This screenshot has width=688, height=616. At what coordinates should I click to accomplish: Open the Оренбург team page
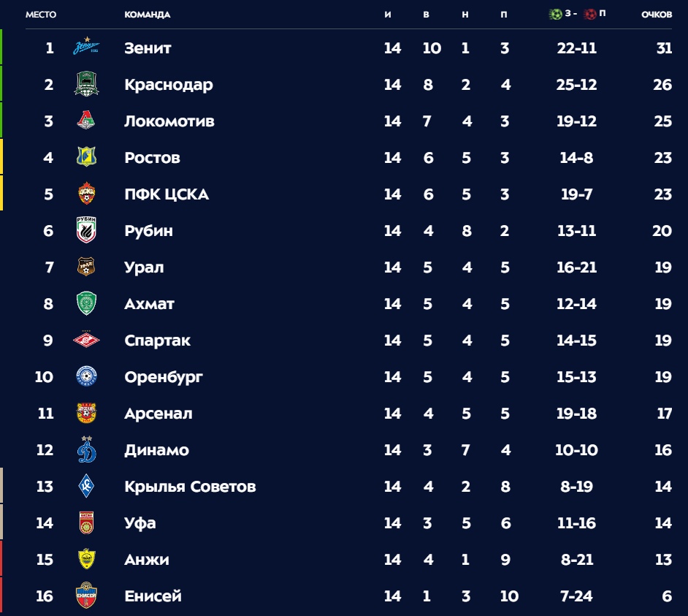click(164, 377)
